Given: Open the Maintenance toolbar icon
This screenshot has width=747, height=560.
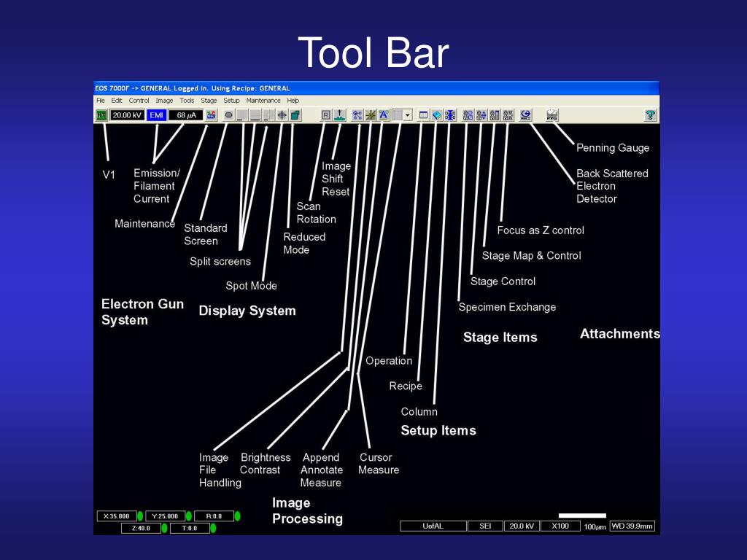Looking at the screenshot, I should [x=211, y=115].
